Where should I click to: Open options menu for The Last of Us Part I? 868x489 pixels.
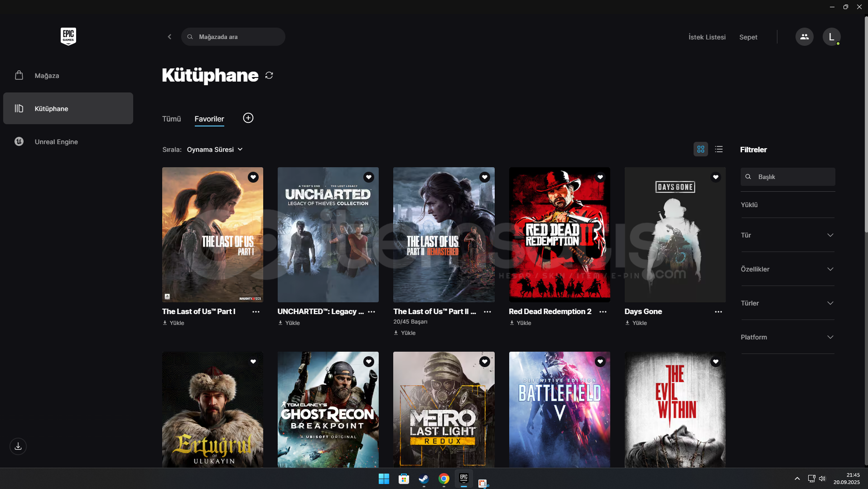[x=256, y=312]
